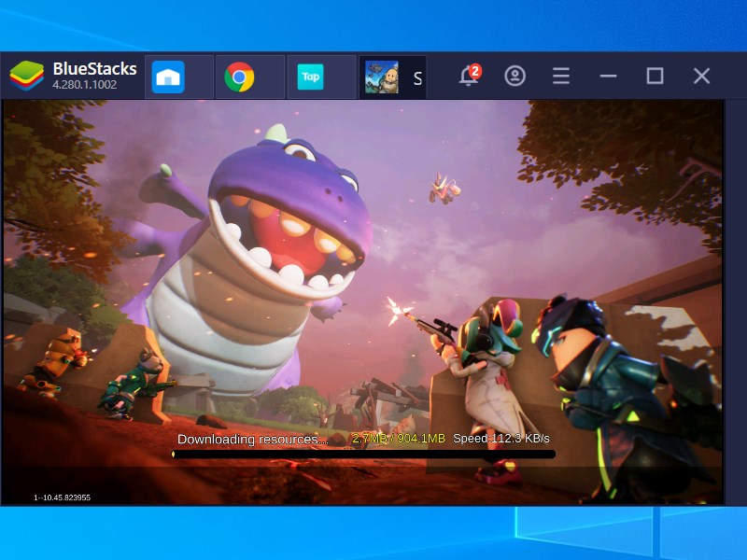Select the game tab with character thumbnail

point(392,77)
